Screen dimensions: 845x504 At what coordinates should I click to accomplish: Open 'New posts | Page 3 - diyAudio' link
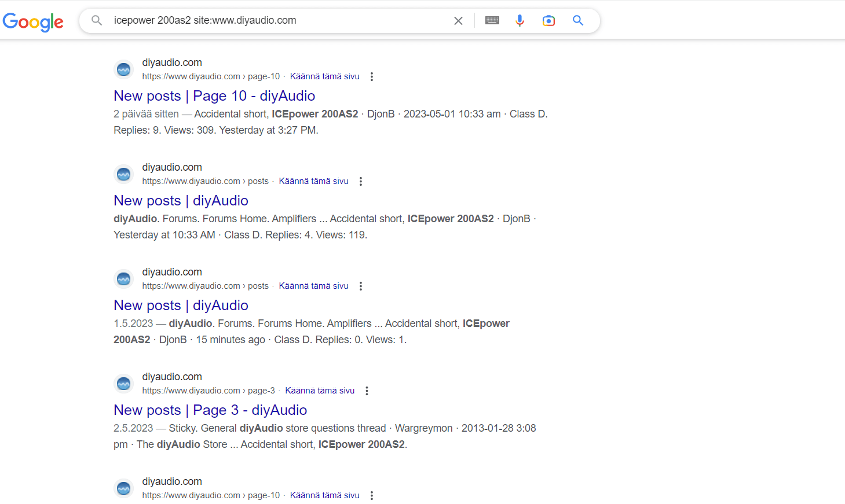tap(210, 410)
